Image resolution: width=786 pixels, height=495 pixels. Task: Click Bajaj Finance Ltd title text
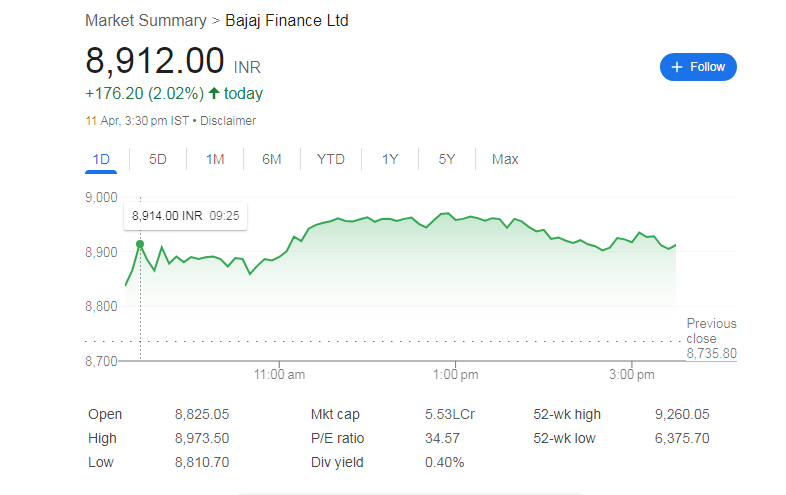(287, 20)
